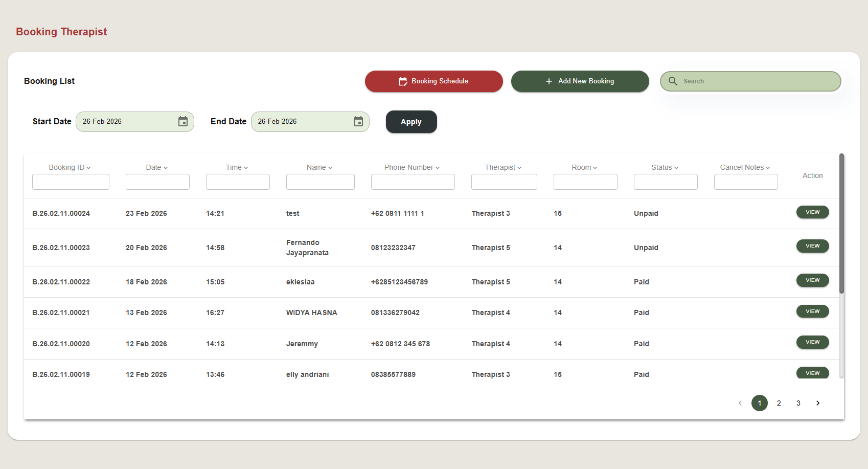Click Booking Therapist page title

click(61, 32)
